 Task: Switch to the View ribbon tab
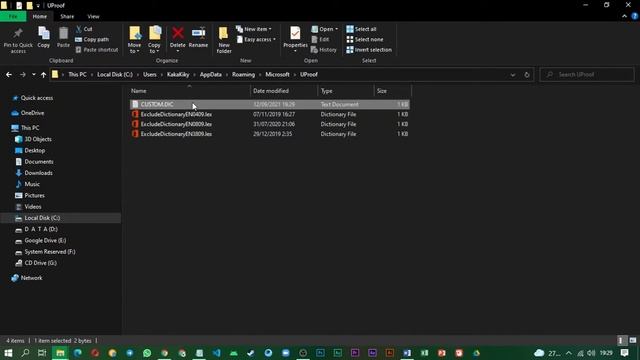coord(93,16)
